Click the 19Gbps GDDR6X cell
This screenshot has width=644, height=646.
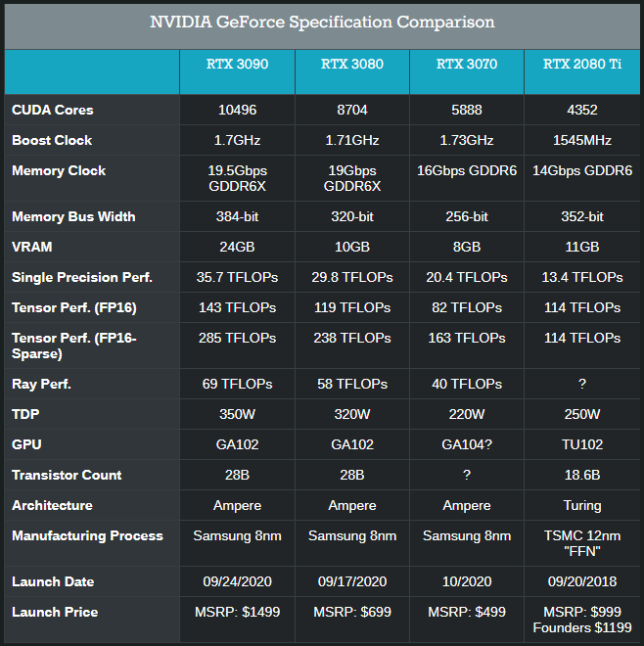352,178
